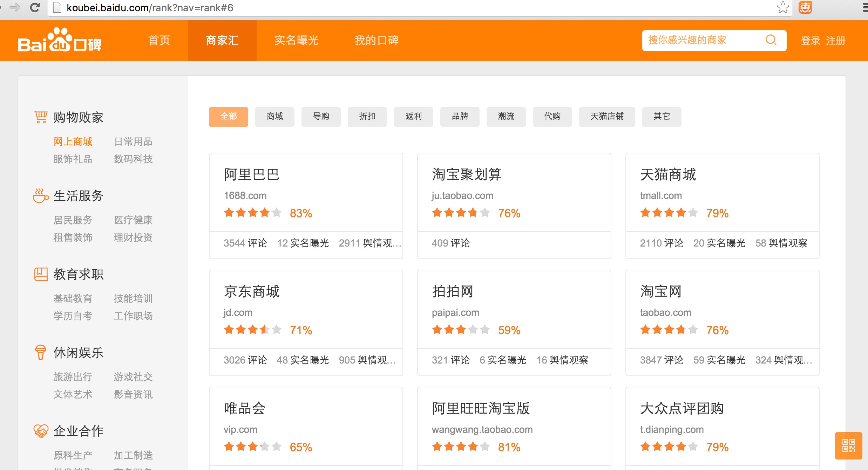Click the browser forward arrow
This screenshot has width=868, height=470.
click(x=14, y=7)
